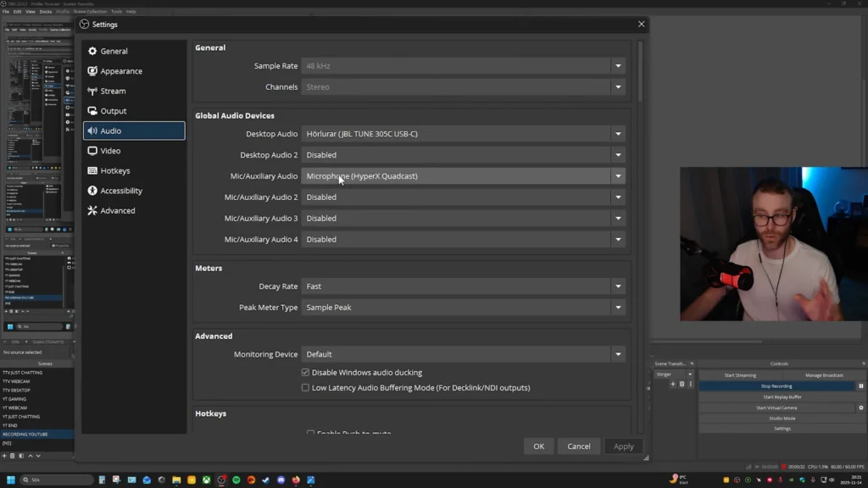Click Start Streaming in OBS Controls
Image resolution: width=868 pixels, height=488 pixels.
739,375
